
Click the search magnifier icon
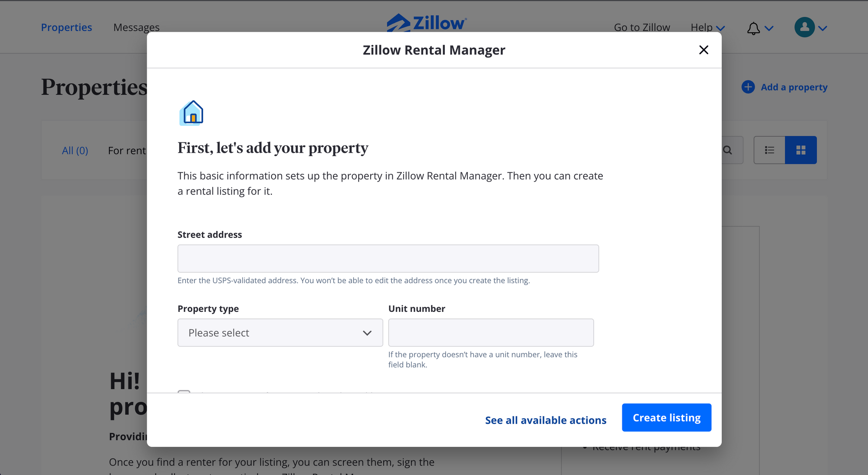[728, 150]
